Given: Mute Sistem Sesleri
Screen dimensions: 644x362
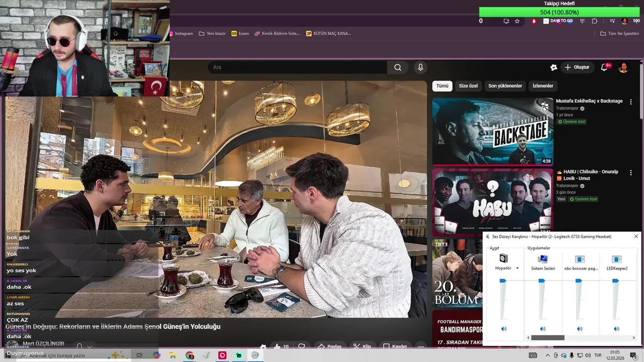Looking at the screenshot, I should click(543, 329).
